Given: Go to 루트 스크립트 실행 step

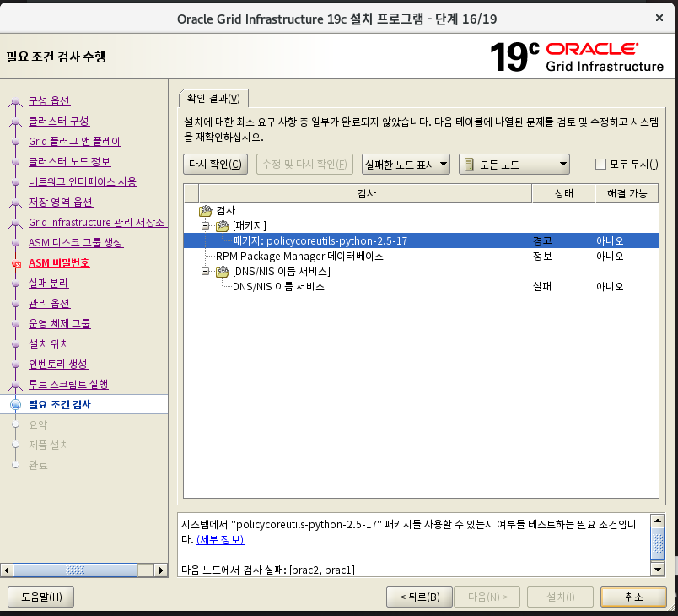Looking at the screenshot, I should click(68, 385).
